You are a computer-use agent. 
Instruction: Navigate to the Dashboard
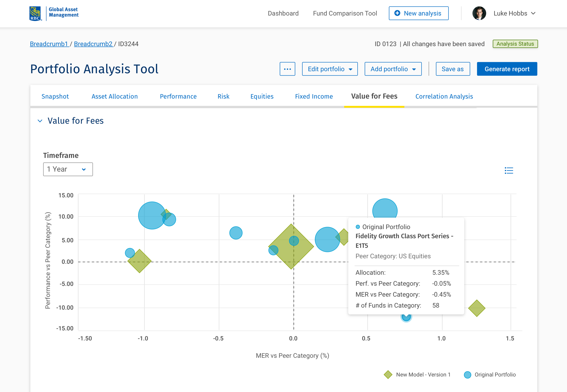point(283,13)
